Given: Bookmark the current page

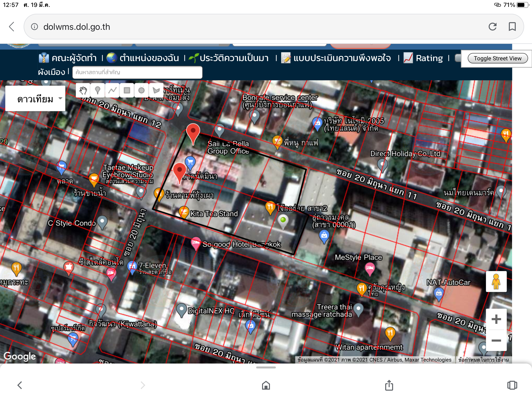Looking at the screenshot, I should [x=512, y=27].
